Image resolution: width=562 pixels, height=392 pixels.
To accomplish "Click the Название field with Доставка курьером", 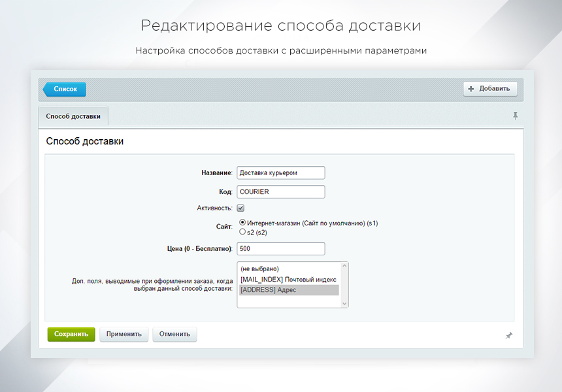I will (280, 172).
